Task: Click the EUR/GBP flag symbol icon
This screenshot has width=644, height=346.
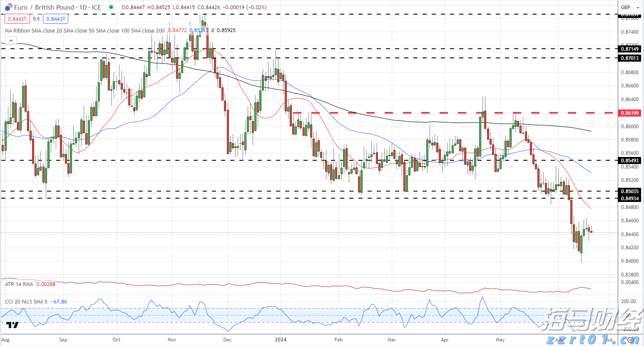Action: pos(8,7)
